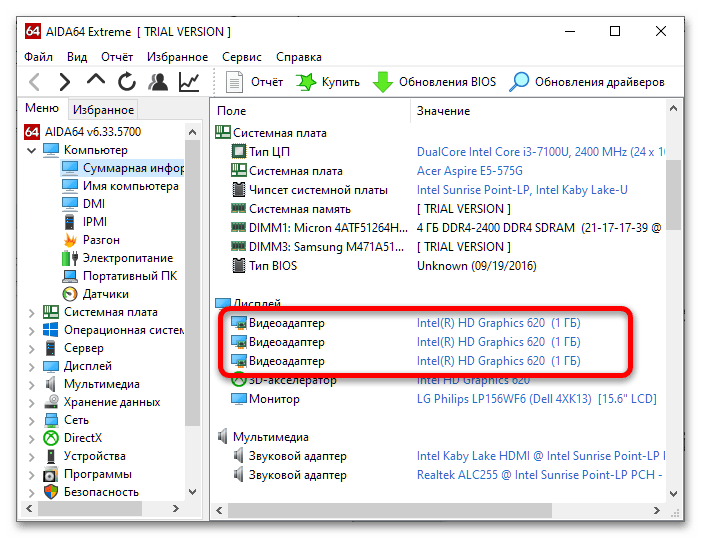The height and width of the screenshot is (538, 701).
Task: Click the Операционная система Windows logo icon
Action: pos(51,330)
